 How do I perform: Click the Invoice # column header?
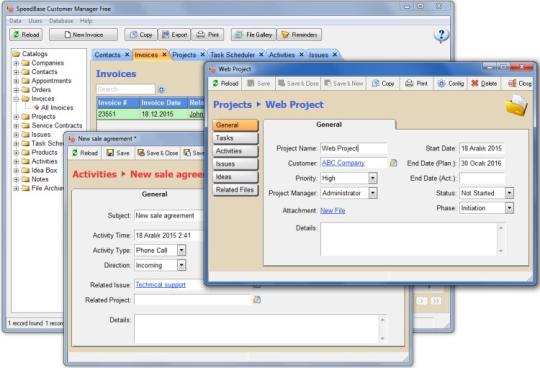point(118,103)
